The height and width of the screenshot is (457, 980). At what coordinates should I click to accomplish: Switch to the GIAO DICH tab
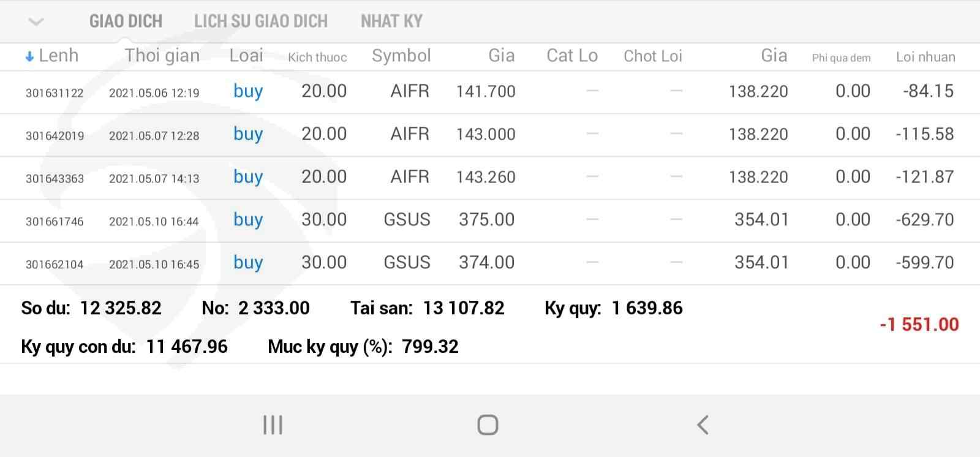pyautogui.click(x=126, y=21)
